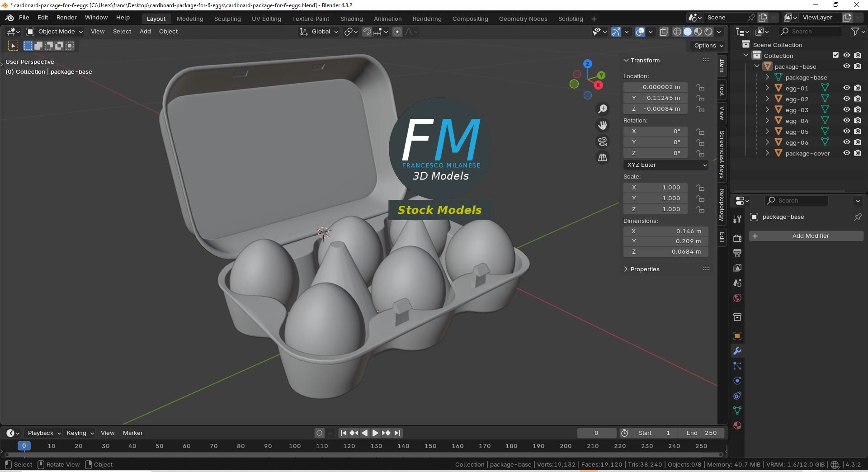Image resolution: width=868 pixels, height=472 pixels.
Task: Expand the package-cover outliner item
Action: click(x=767, y=153)
